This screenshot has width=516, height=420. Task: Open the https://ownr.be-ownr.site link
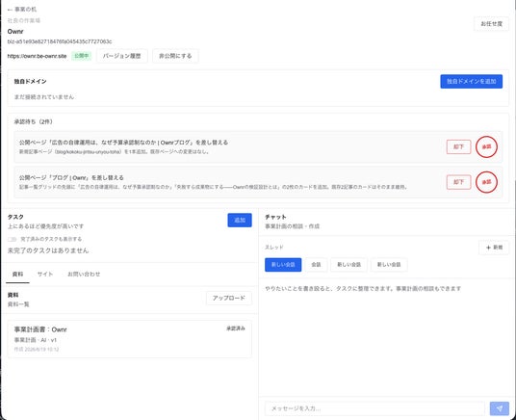[x=37, y=56]
